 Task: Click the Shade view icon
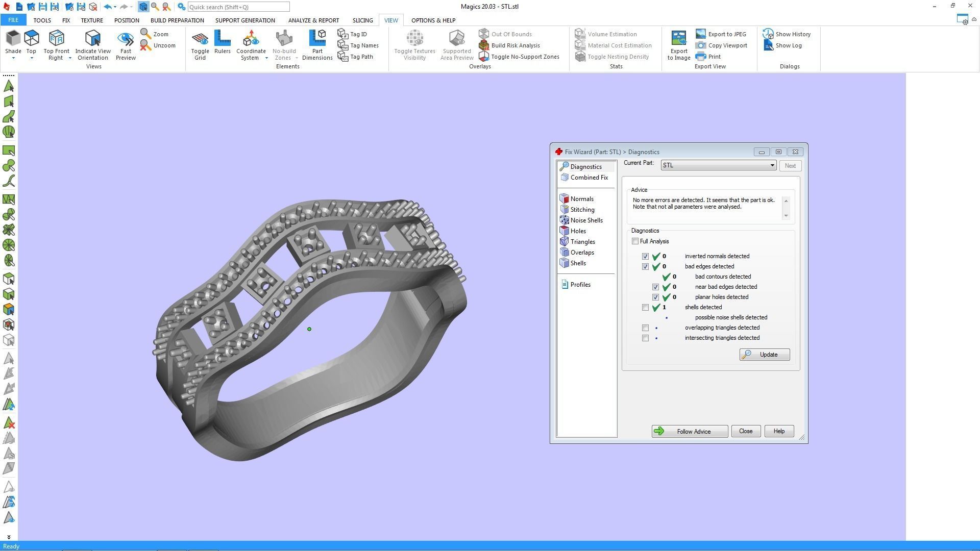[13, 38]
